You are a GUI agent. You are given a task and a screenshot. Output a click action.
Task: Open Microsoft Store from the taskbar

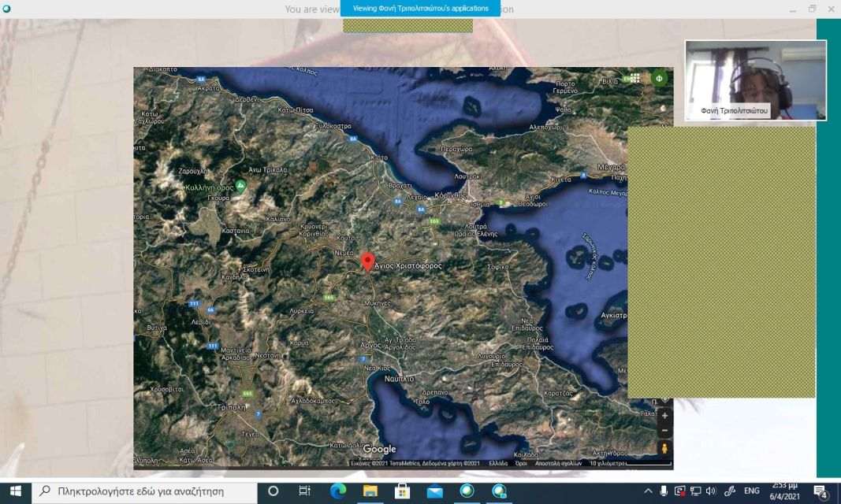(402, 491)
